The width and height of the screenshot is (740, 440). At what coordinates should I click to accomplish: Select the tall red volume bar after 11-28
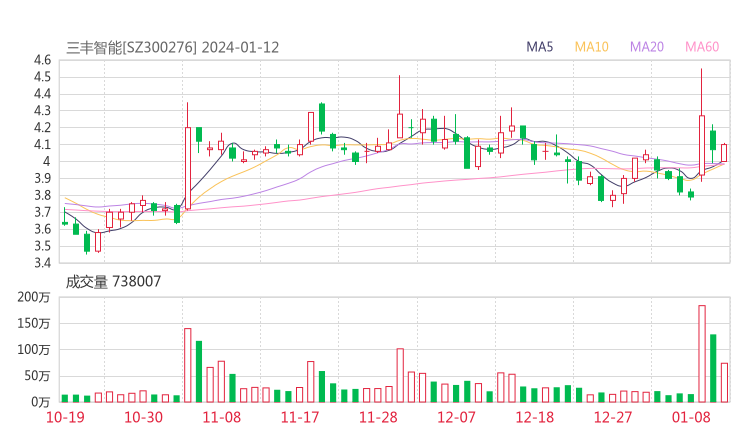tap(400, 375)
